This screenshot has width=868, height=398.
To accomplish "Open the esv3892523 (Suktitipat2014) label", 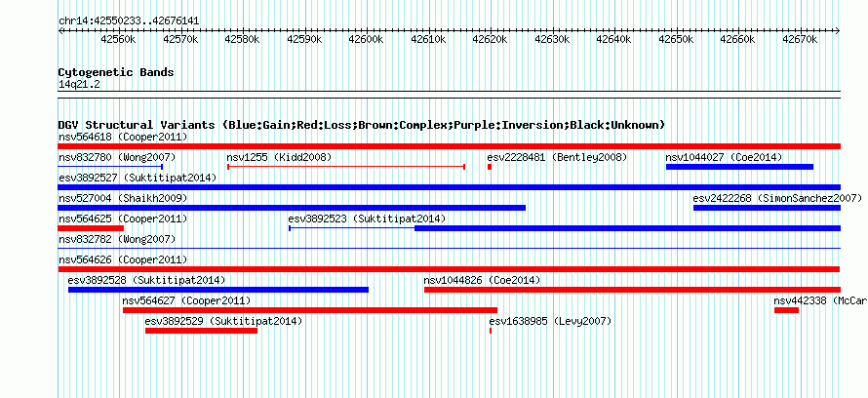I will click(x=367, y=219).
